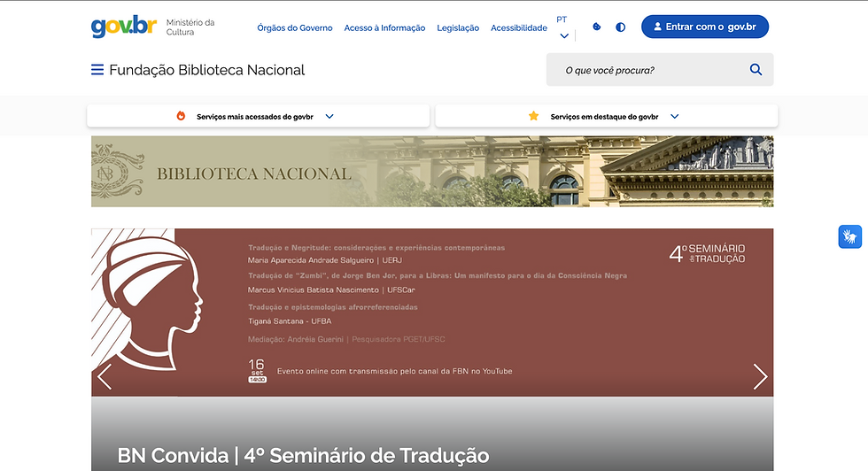The width and height of the screenshot is (868, 471).
Task: Click 'Mediação: Andréia Guerini' text
Action: 296,339
